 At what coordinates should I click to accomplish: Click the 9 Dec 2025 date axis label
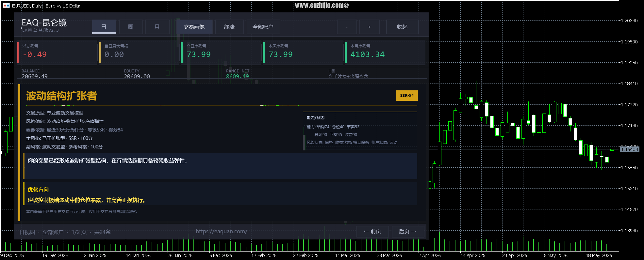[12, 255]
